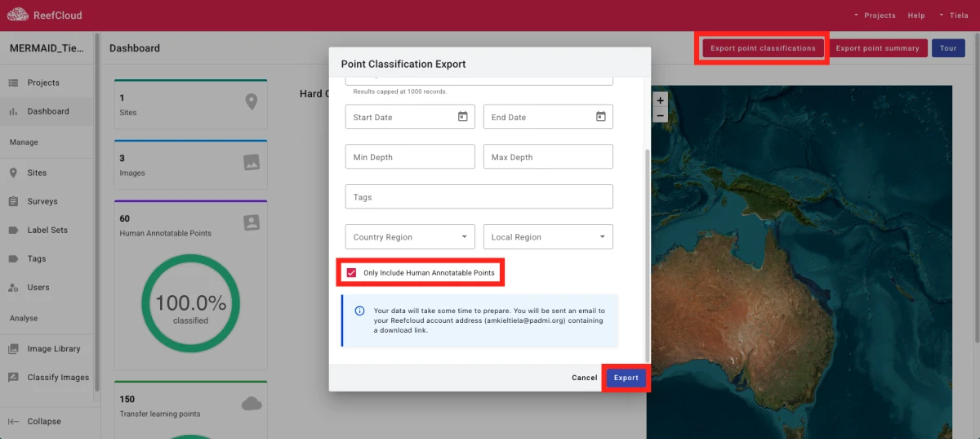Click the person icon on Human Annotatable Points card

pos(252,222)
